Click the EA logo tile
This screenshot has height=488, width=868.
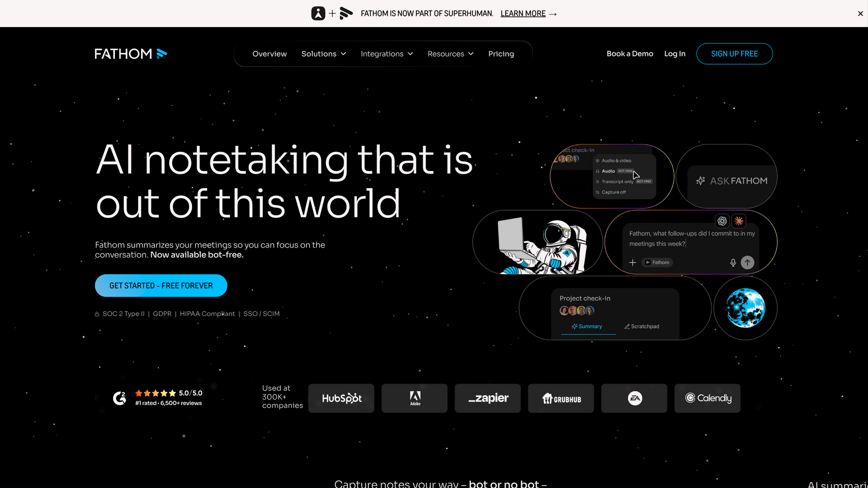634,398
